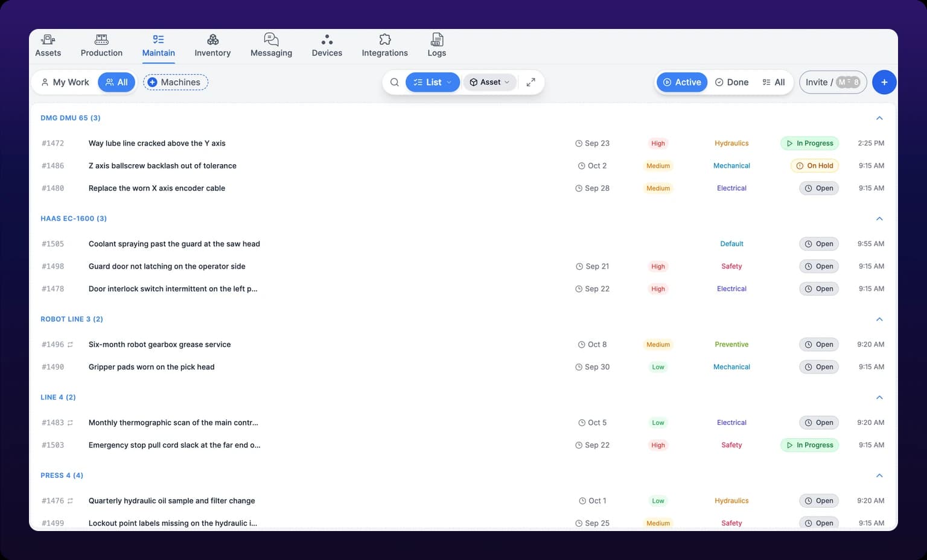The height and width of the screenshot is (560, 927).
Task: Open 'Gripper pads worn on the pick head'
Action: pos(151,367)
